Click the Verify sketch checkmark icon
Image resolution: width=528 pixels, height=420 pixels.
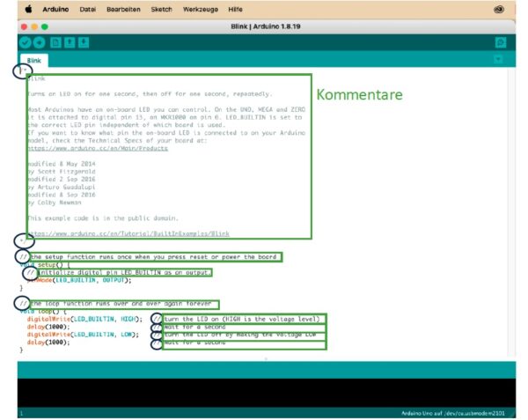pos(25,41)
